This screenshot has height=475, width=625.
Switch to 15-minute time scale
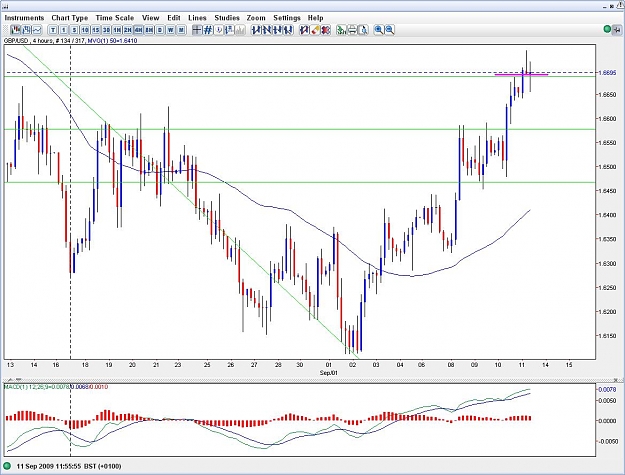click(x=96, y=30)
